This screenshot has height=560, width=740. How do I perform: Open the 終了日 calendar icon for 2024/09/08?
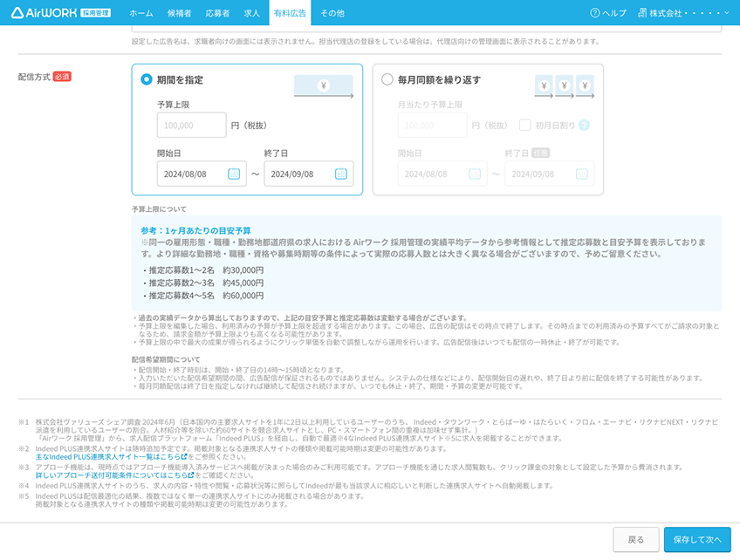click(340, 174)
